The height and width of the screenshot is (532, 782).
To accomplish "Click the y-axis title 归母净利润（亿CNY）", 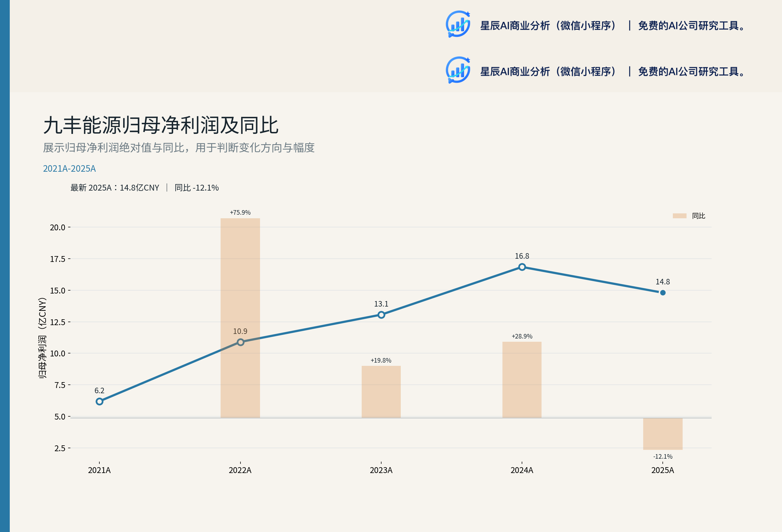I will point(42,338).
